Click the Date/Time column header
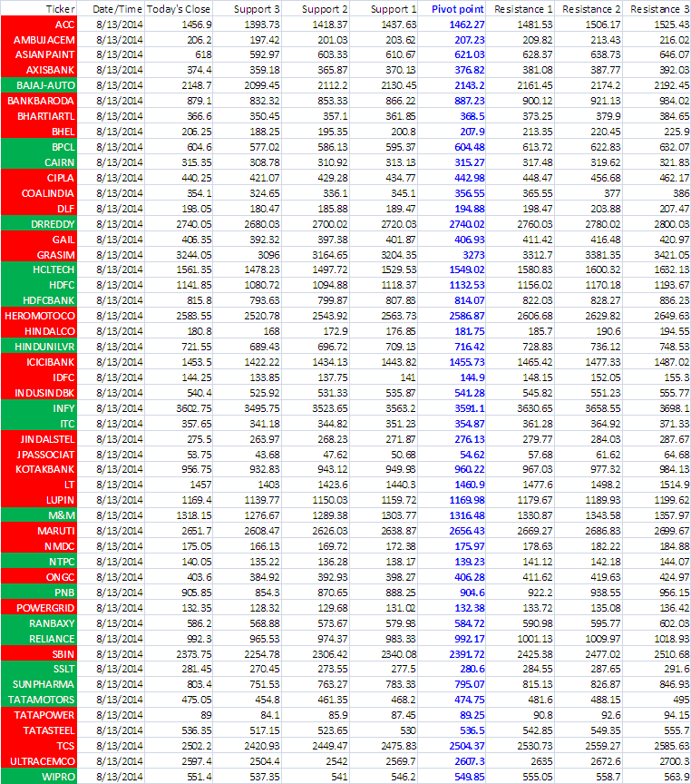Screen dimensions: 691x784 coord(111,8)
